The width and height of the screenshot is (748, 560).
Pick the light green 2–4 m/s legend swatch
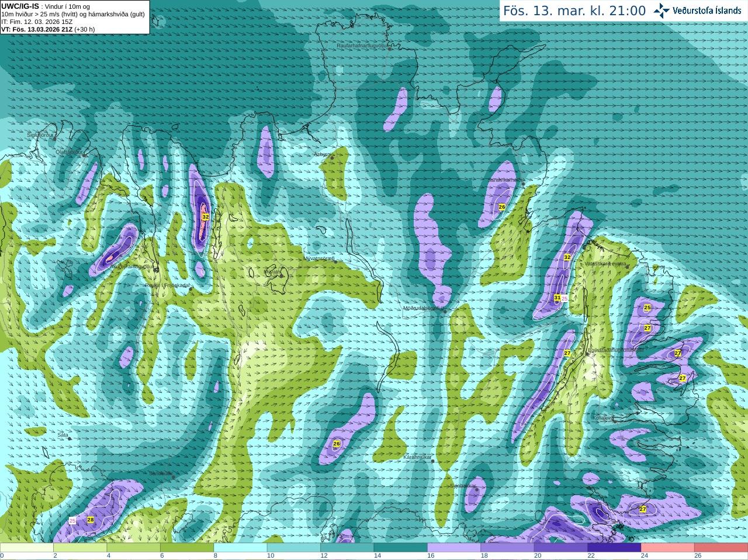click(x=80, y=548)
